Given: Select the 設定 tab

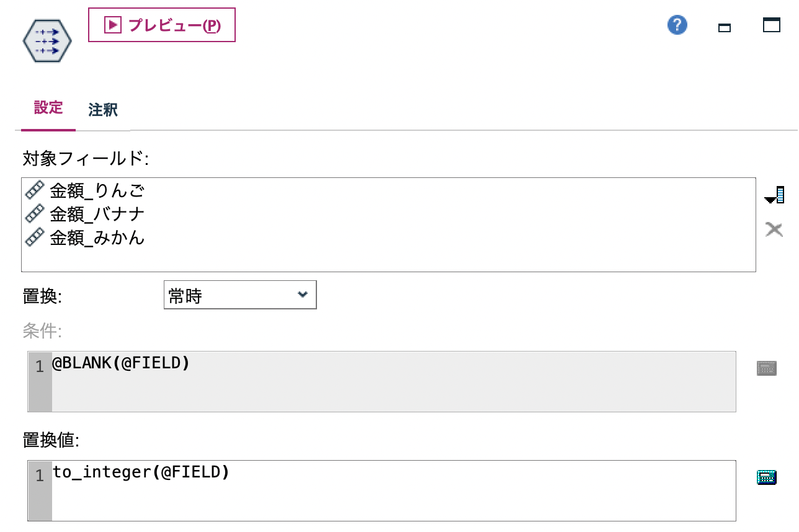Looking at the screenshot, I should 48,109.
